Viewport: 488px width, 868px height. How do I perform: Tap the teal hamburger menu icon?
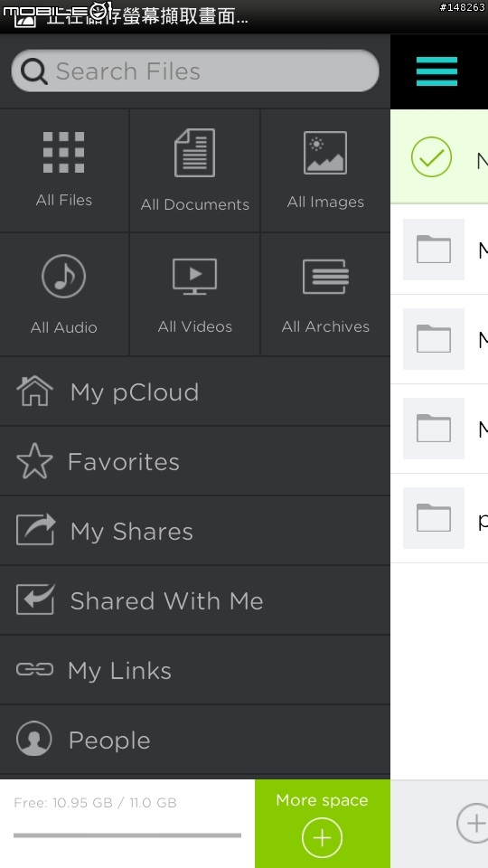tap(437, 71)
